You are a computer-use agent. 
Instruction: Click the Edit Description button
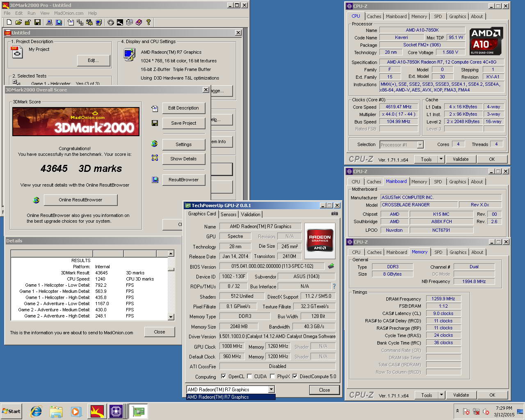point(183,108)
